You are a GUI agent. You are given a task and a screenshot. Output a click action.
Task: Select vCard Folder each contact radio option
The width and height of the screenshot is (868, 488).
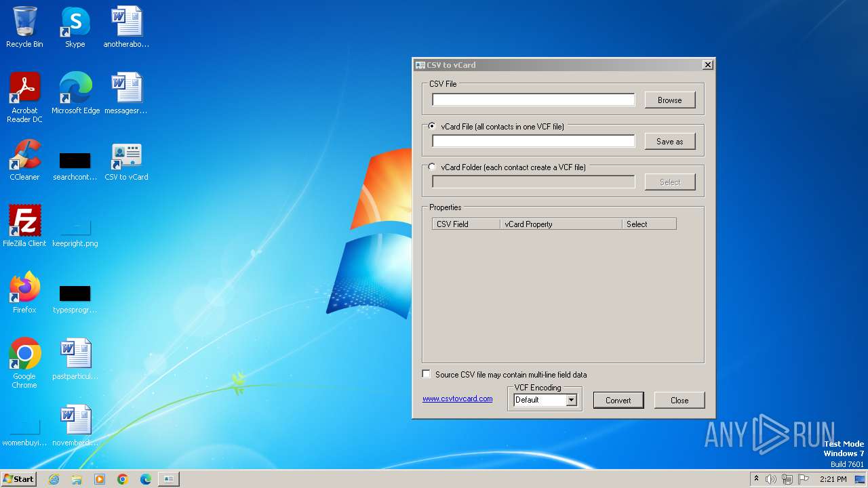click(432, 167)
